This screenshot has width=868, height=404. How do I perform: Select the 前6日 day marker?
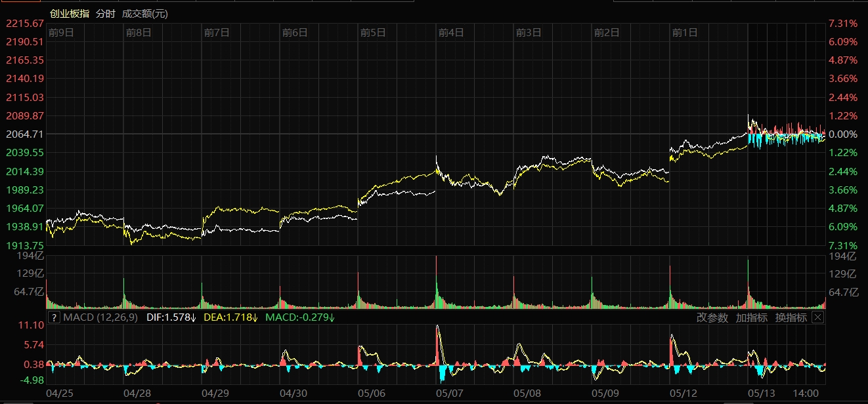pos(295,32)
